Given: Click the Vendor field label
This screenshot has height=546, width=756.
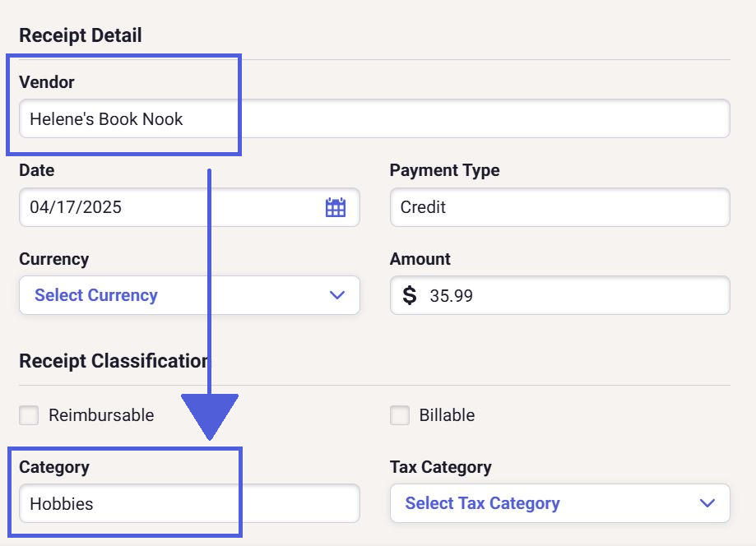Looking at the screenshot, I should point(47,82).
